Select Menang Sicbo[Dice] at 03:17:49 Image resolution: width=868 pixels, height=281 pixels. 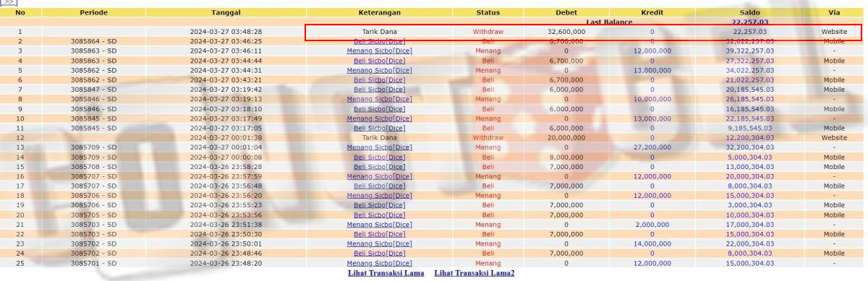tap(380, 118)
